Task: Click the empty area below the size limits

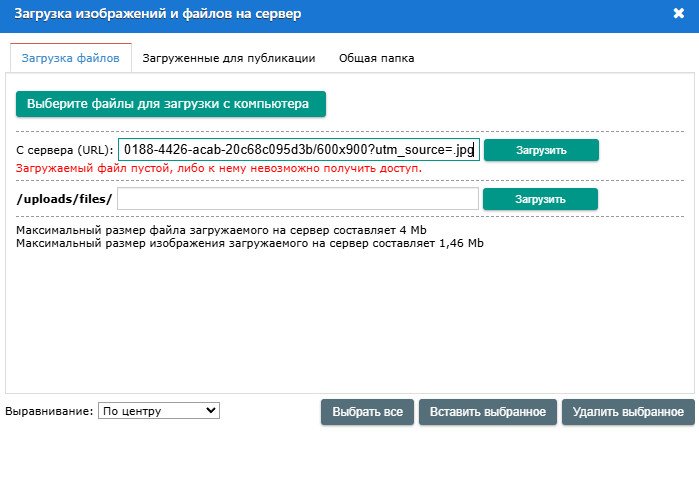Action: [x=349, y=320]
